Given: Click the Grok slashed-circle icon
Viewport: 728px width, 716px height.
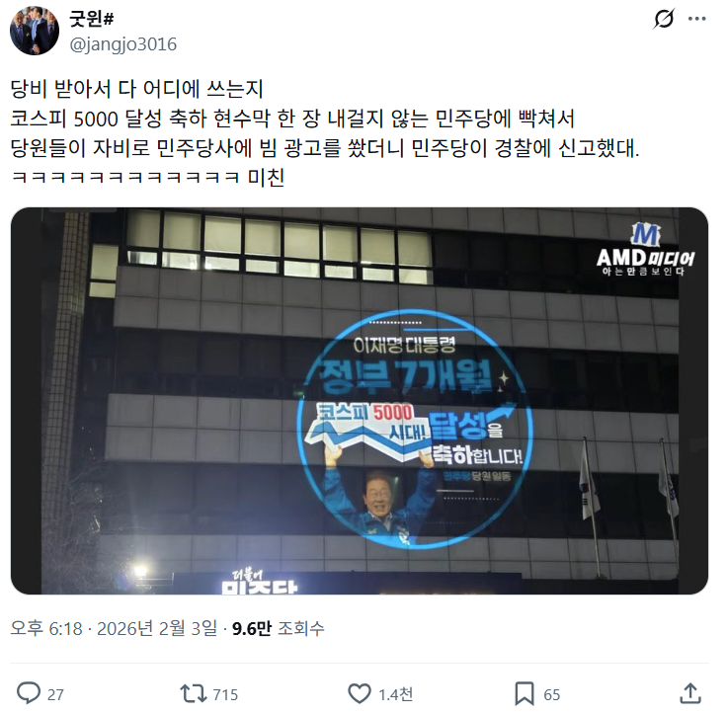Looking at the screenshot, I should 664,19.
